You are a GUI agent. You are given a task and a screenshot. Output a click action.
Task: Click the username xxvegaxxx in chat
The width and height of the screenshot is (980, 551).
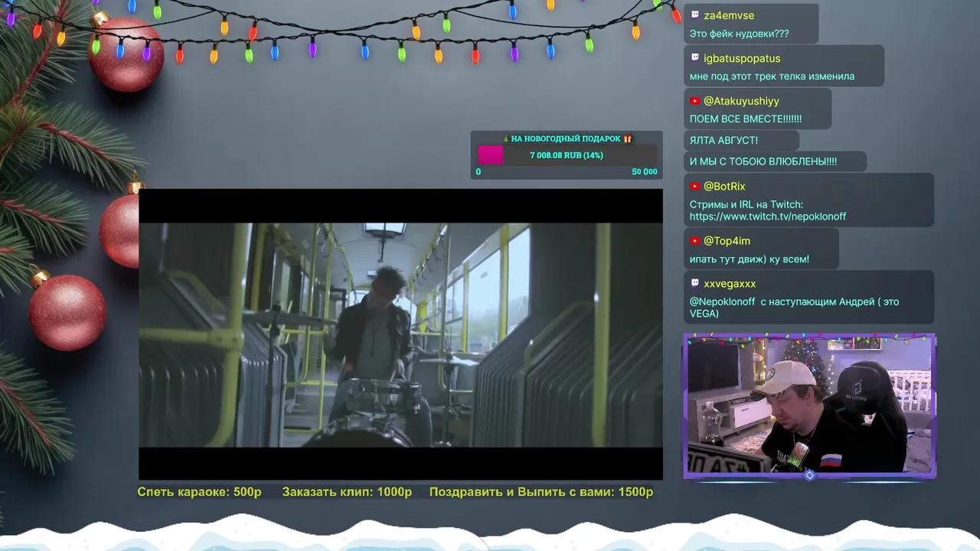tap(730, 283)
